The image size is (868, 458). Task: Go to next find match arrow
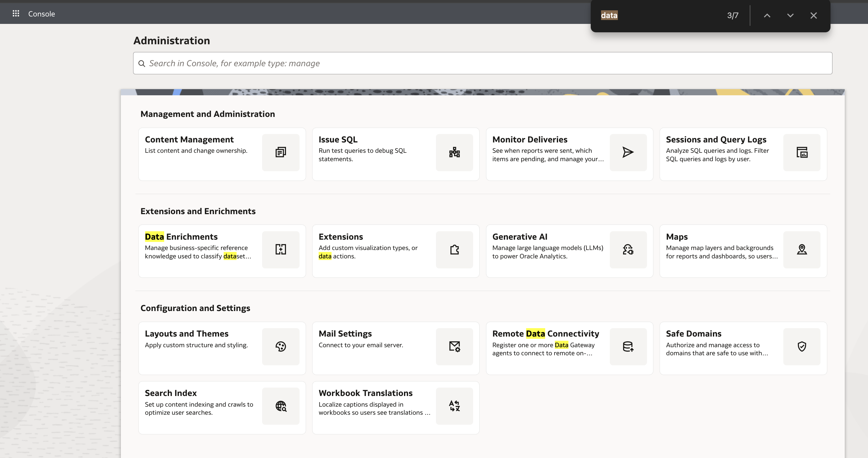790,16
